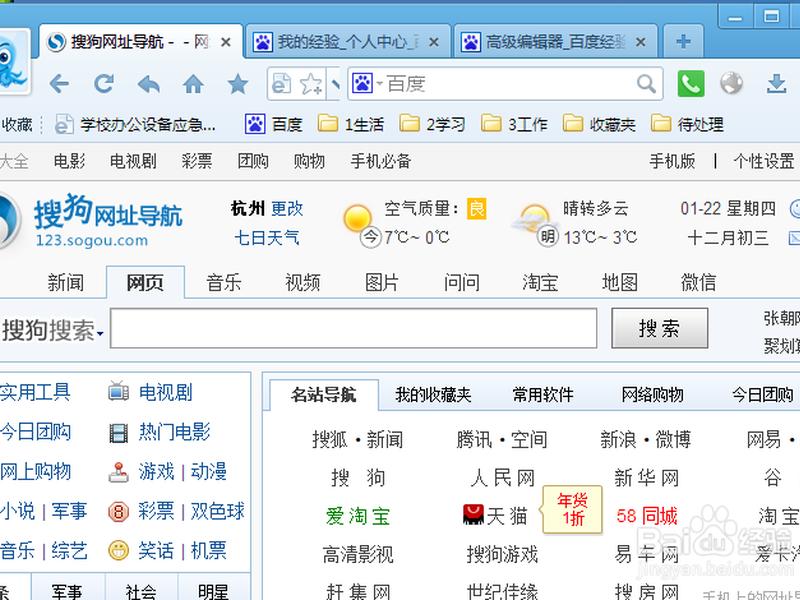800x600 pixels.
Task: Expand the search engine dropdown arrow beside Baidu icon
Action: pos(380,83)
